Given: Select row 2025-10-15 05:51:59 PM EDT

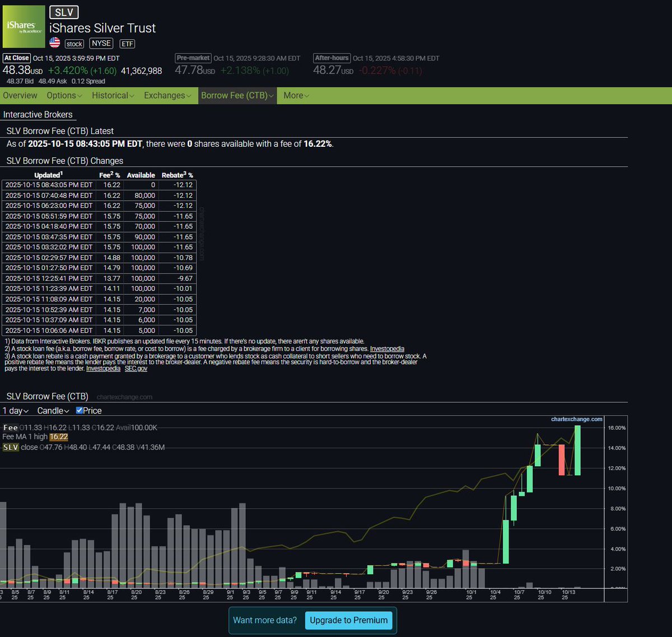Looking at the screenshot, I should coord(100,216).
